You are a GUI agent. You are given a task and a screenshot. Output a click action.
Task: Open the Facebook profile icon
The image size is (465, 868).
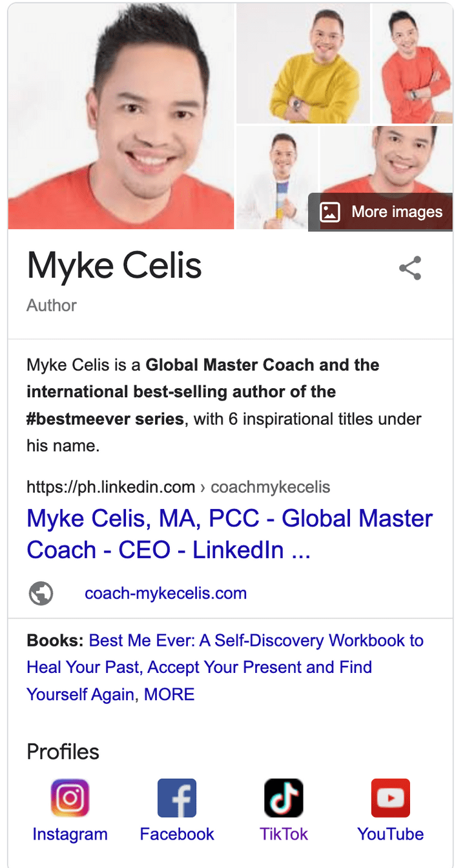[x=177, y=798]
